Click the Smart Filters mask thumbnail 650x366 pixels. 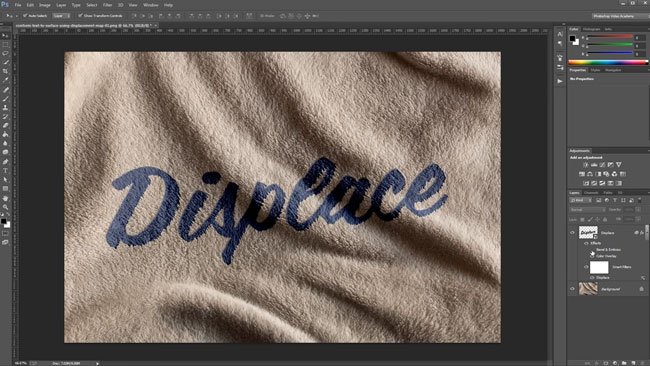pos(599,267)
